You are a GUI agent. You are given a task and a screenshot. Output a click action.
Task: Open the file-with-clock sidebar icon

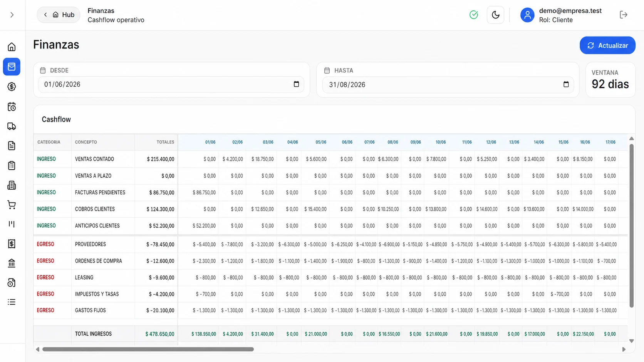(12, 283)
